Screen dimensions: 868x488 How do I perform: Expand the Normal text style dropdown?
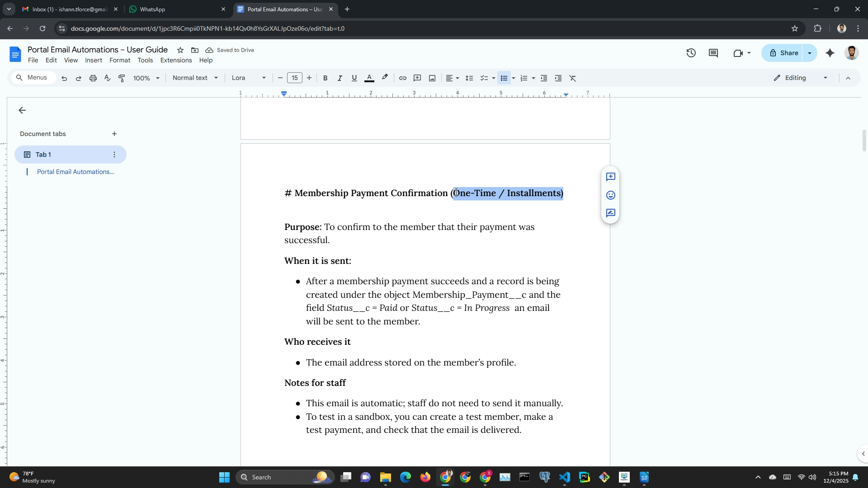(195, 78)
